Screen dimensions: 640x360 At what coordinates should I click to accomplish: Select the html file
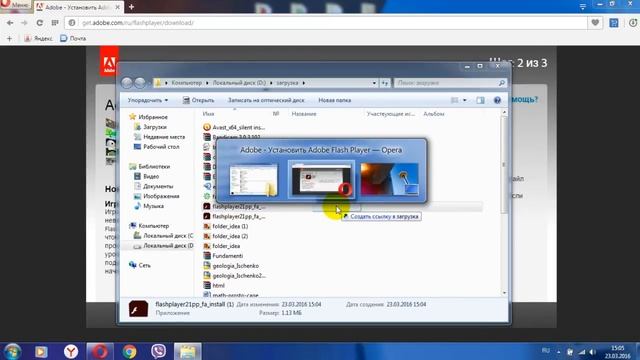[214, 285]
